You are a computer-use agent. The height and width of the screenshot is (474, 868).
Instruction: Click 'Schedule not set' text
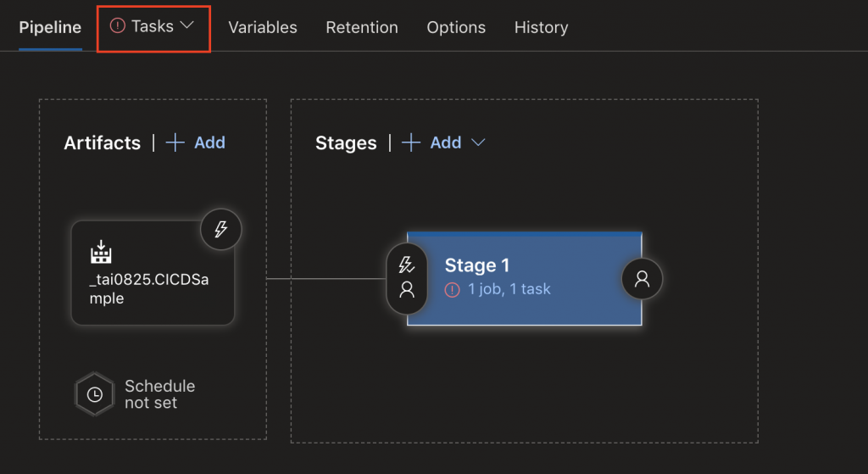pos(159,394)
